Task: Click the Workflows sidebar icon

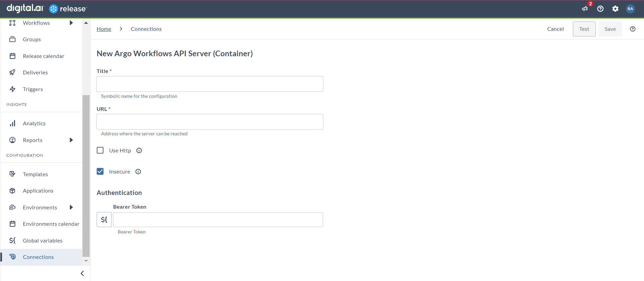Action: coord(12,23)
